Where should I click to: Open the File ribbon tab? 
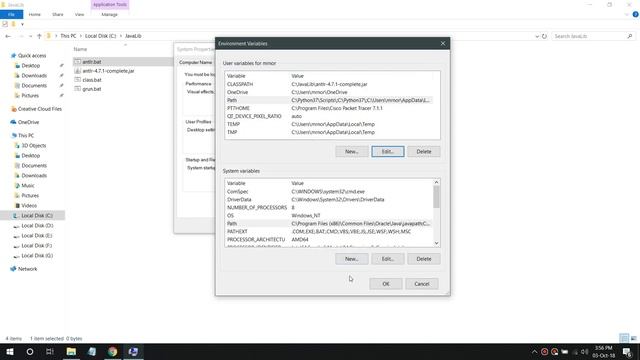(11, 14)
